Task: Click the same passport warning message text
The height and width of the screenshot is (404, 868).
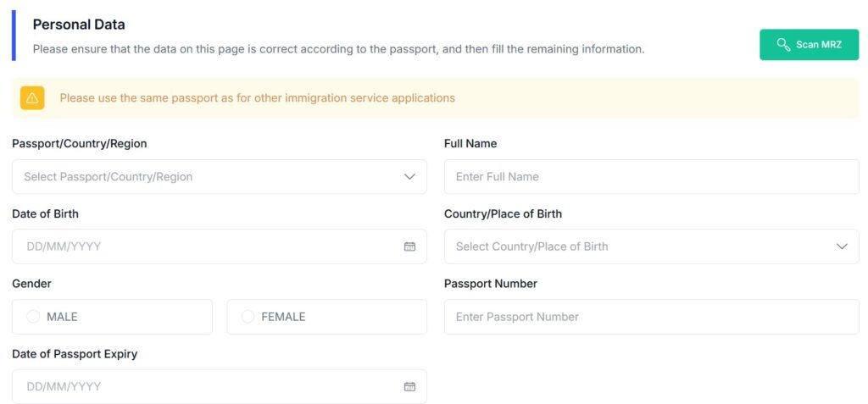Action: click(x=258, y=98)
